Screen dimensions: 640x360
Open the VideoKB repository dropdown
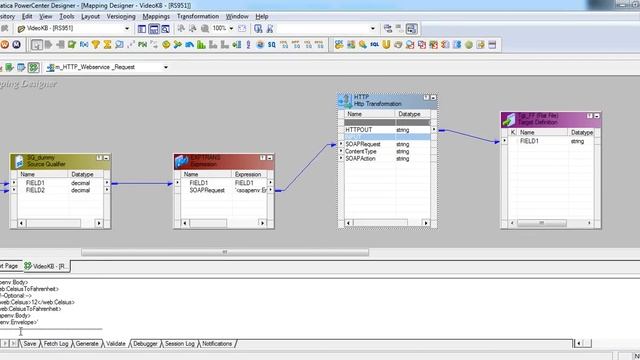(x=127, y=29)
